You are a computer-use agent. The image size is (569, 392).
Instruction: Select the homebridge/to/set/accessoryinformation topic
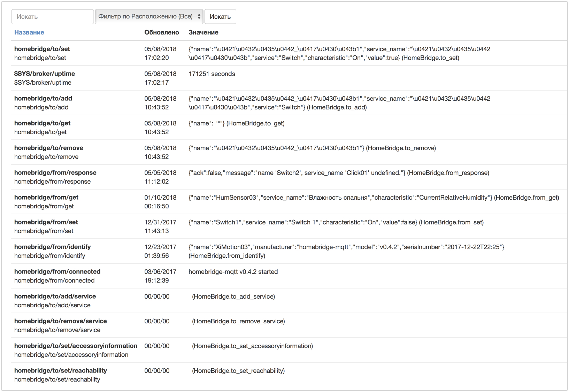(75, 346)
